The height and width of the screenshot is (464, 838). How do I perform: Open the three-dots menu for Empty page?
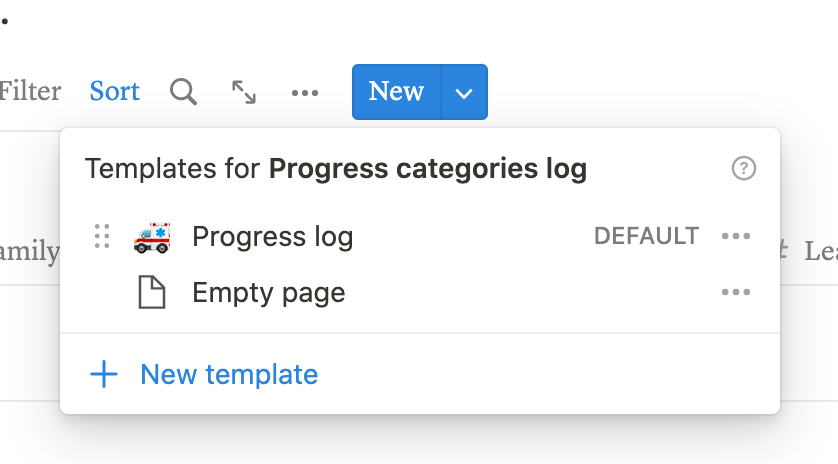[736, 293]
